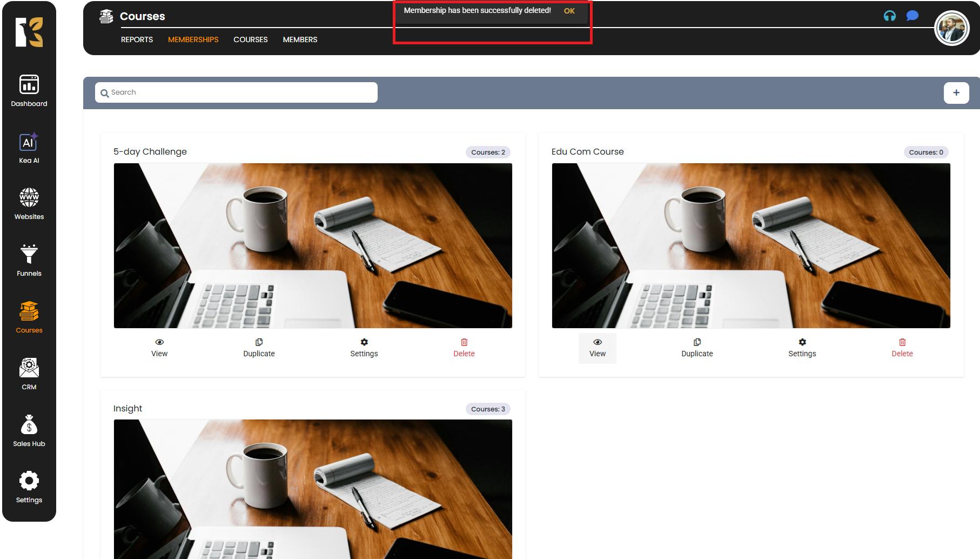Open the Courses tab in header
The width and height of the screenshot is (980, 559).
point(250,39)
